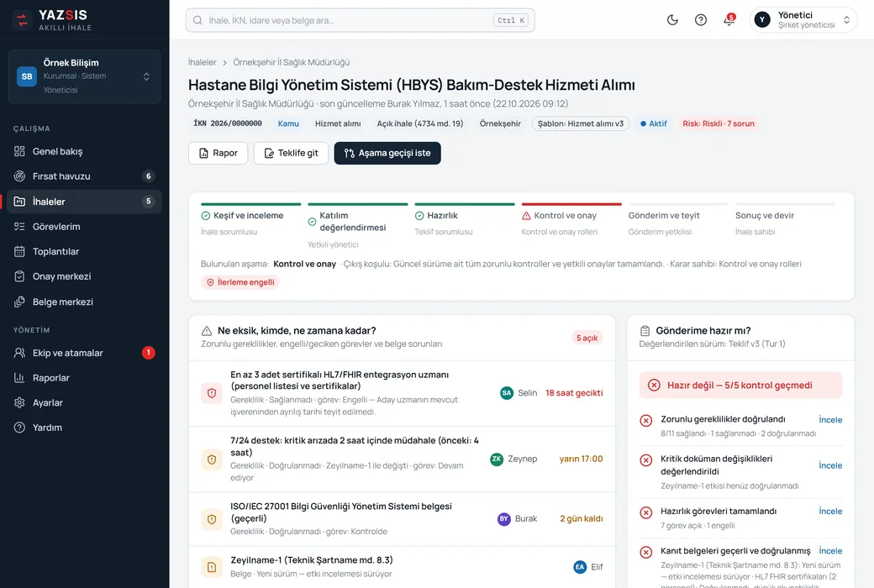This screenshot has width=874, height=588.
Task: Select the Gönderim ve teyit stage
Action: 678,220
